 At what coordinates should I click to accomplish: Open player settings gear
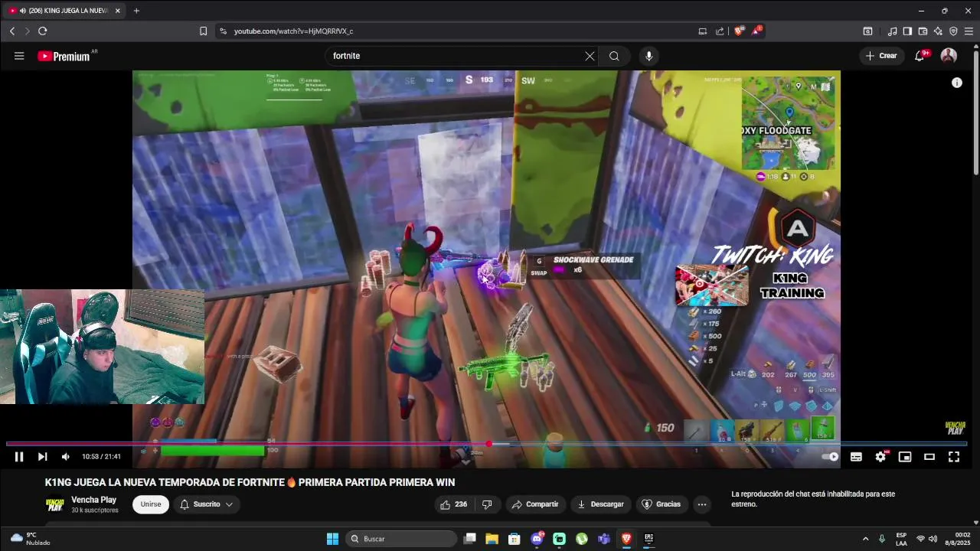[x=880, y=457]
